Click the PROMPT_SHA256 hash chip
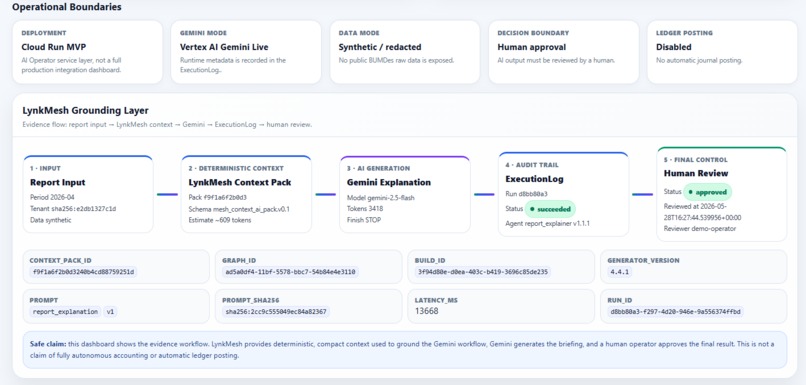This screenshot has width=806, height=385. [276, 311]
